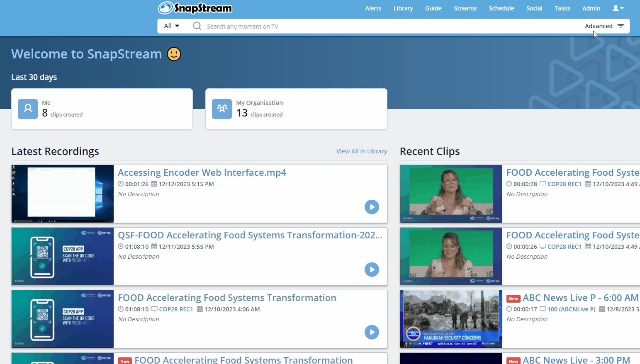
Task: Open the Hanukkah Security Concerns clip thumbnail
Action: point(451,319)
